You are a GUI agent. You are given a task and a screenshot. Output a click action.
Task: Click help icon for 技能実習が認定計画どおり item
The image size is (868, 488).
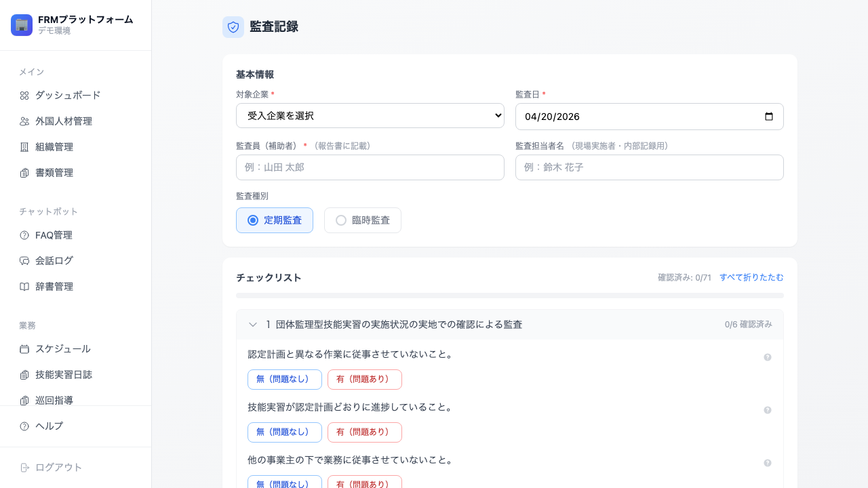(x=768, y=410)
